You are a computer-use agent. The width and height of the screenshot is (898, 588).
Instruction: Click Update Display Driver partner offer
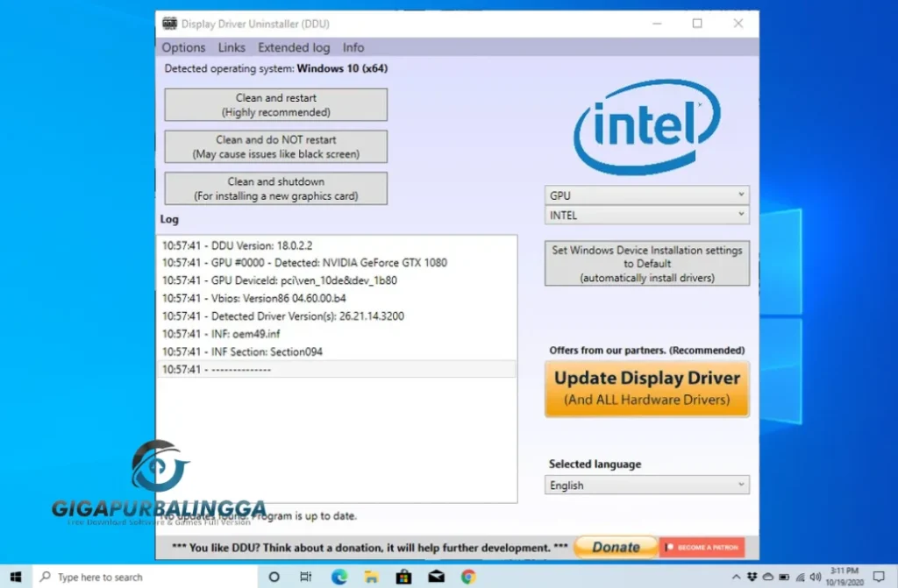(x=646, y=387)
